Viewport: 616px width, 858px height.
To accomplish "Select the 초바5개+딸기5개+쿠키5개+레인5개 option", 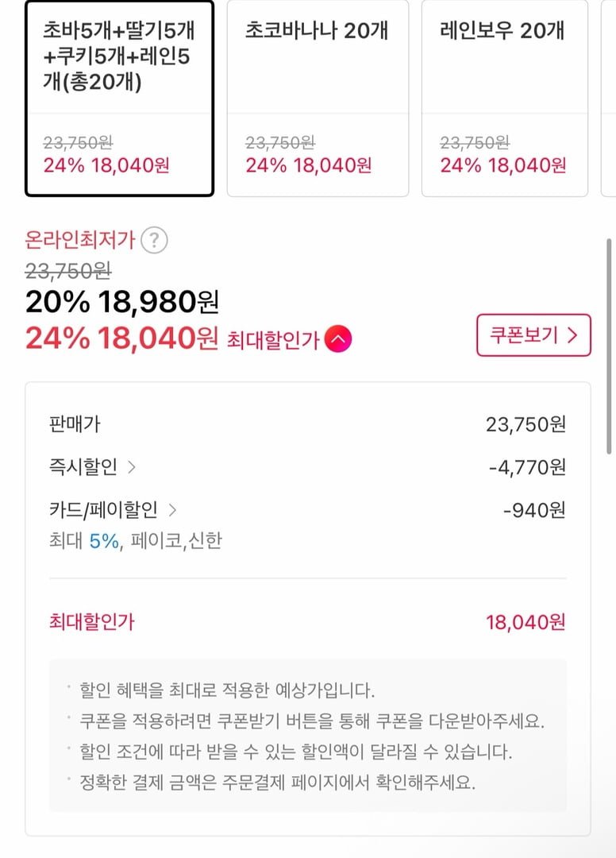I will [120, 99].
